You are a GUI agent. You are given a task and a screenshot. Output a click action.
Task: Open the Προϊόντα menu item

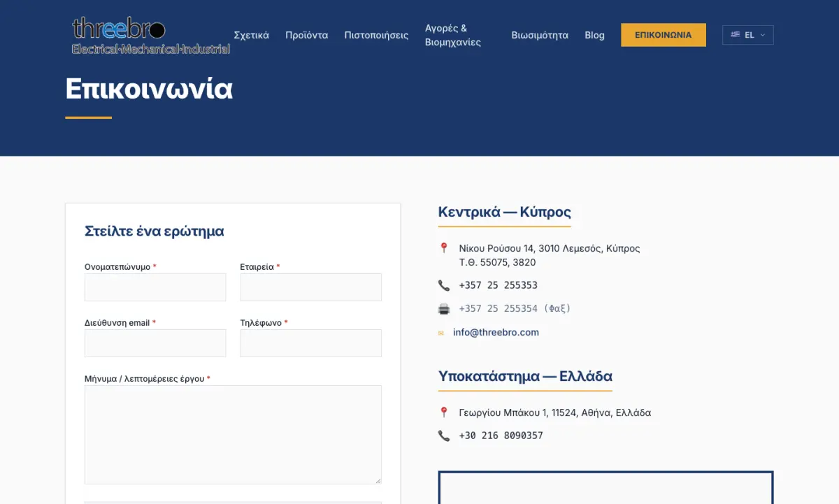click(306, 35)
